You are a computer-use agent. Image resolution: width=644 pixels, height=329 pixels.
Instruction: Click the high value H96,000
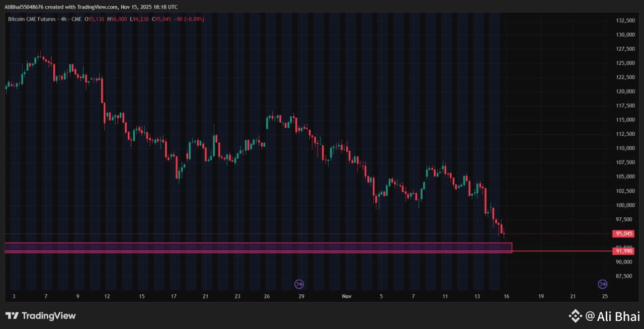coord(117,19)
